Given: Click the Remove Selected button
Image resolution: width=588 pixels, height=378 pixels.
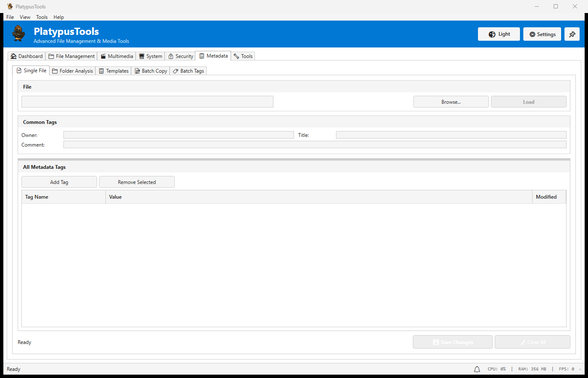Looking at the screenshot, I should (136, 182).
